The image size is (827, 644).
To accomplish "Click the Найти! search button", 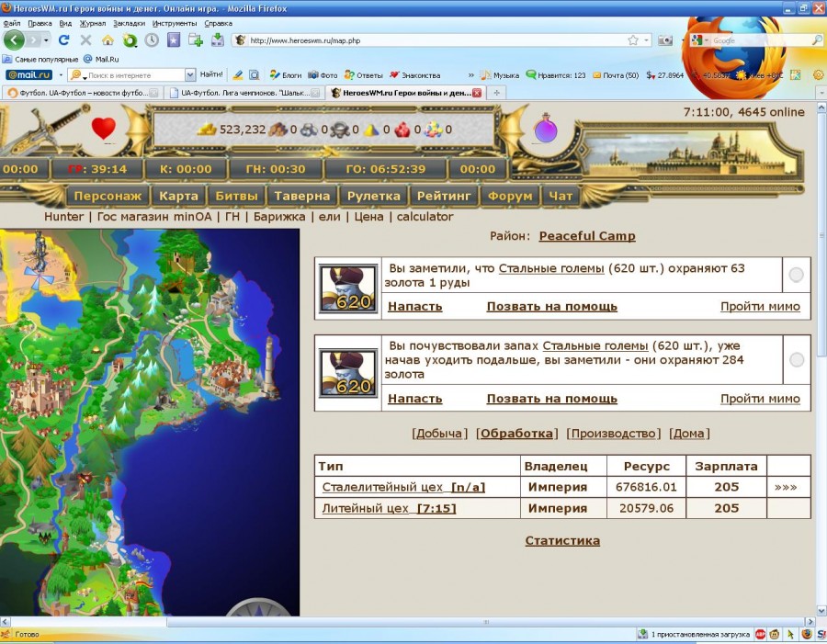I will click(x=211, y=75).
